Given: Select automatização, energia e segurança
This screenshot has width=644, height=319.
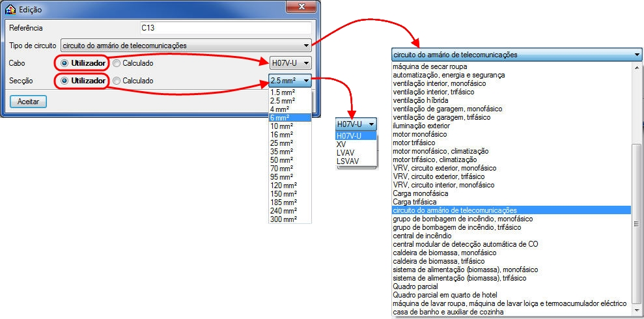Looking at the screenshot, I should click(x=511, y=75).
